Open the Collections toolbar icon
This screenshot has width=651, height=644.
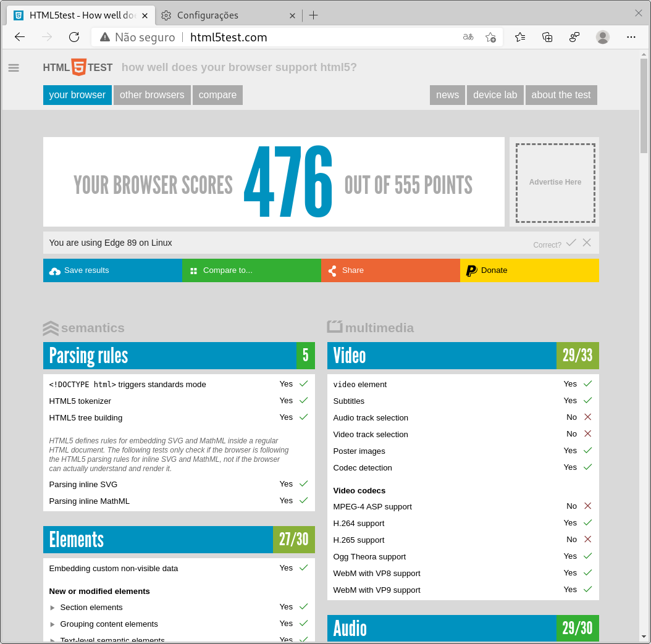[547, 37]
